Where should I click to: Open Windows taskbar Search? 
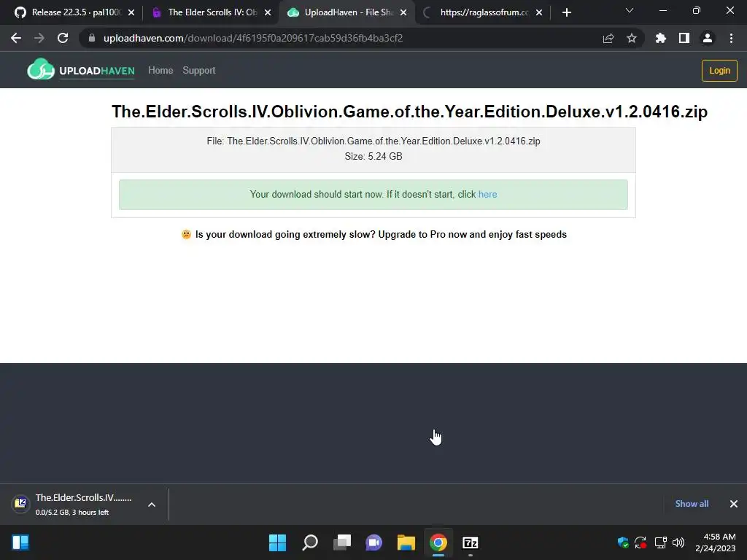(x=309, y=542)
